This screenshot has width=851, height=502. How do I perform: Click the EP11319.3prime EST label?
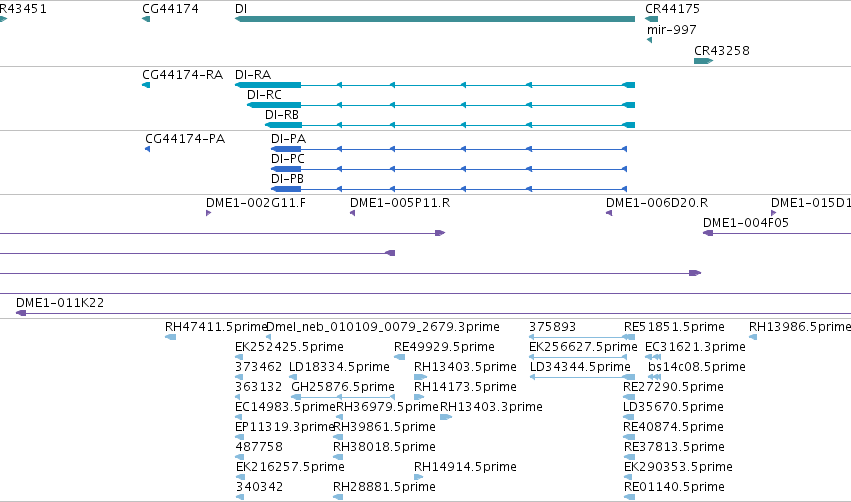[284, 428]
